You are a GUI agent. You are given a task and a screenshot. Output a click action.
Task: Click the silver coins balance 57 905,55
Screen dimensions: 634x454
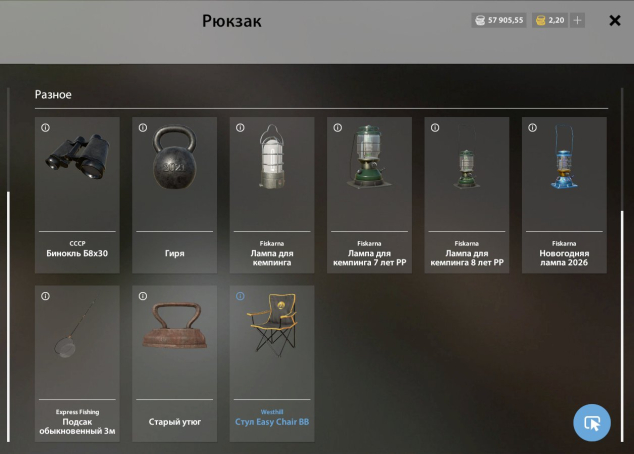(499, 20)
